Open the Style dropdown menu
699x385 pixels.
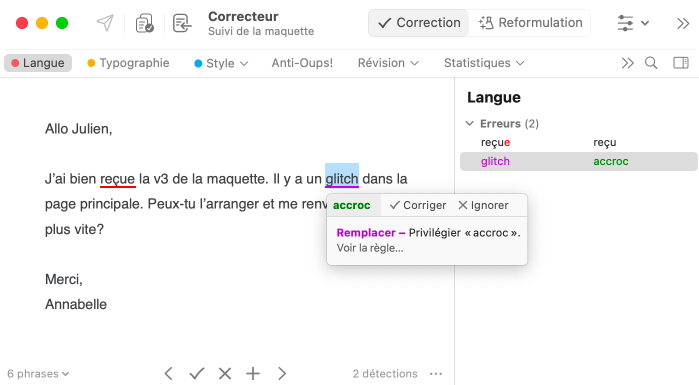coord(221,63)
